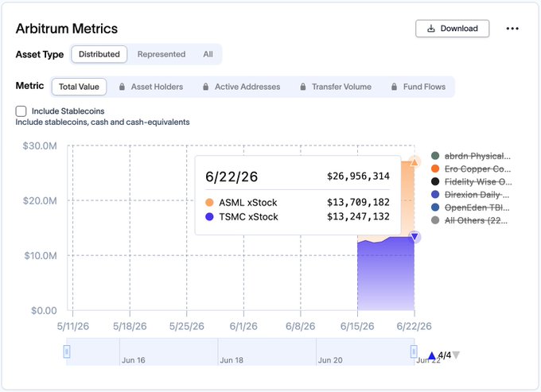Click the right range slider handle
The image size is (541, 392).
pos(414,351)
